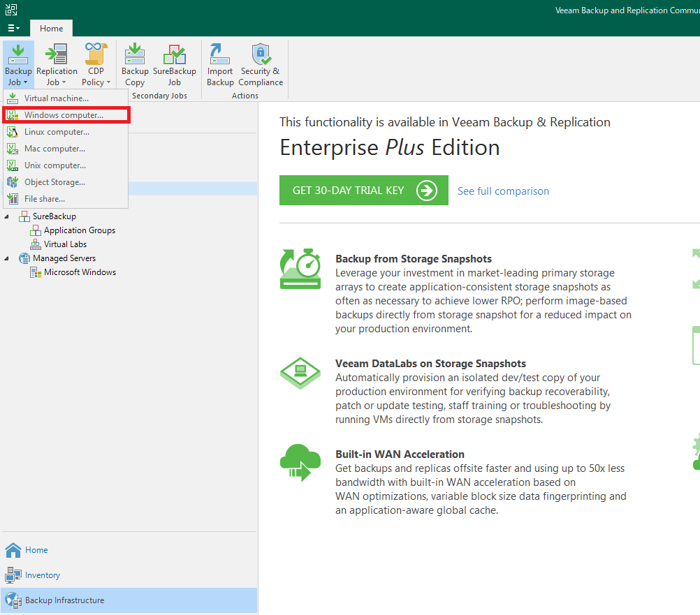Image resolution: width=700 pixels, height=615 pixels.
Task: Switch to the Home navigation view
Action: tap(129, 550)
